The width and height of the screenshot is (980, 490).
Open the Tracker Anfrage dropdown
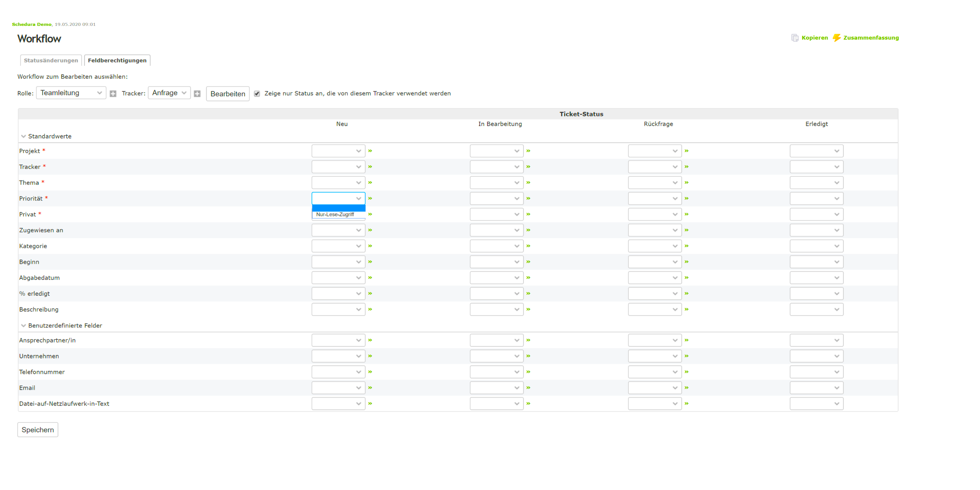(x=169, y=93)
